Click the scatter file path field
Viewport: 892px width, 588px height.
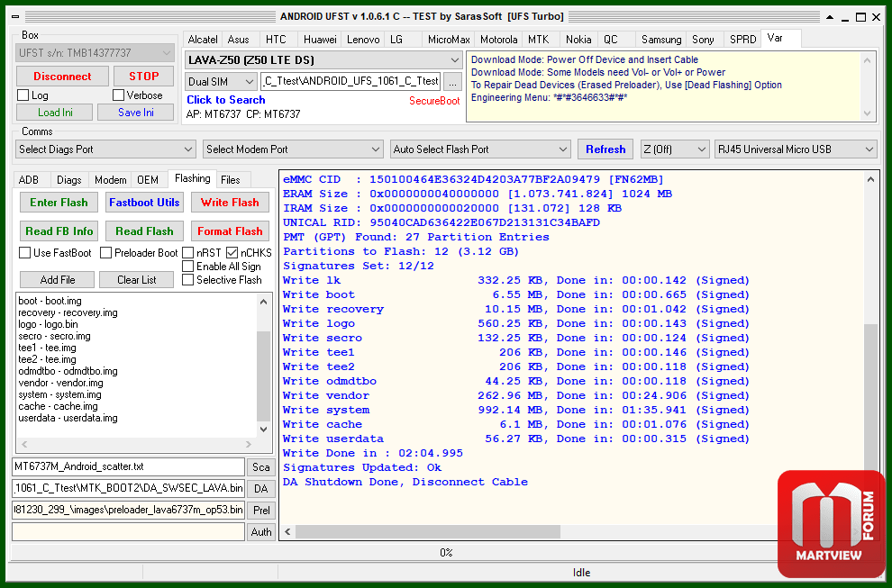coord(129,466)
